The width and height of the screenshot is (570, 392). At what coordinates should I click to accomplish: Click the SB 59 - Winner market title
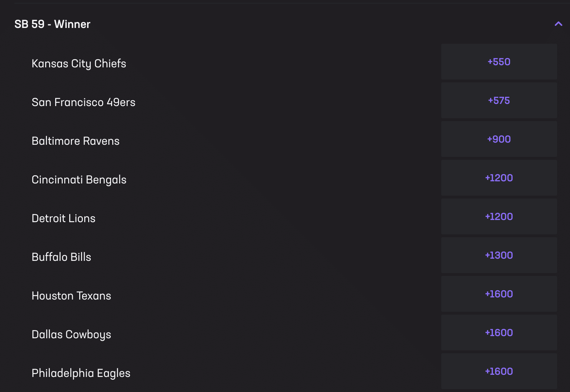(x=52, y=24)
